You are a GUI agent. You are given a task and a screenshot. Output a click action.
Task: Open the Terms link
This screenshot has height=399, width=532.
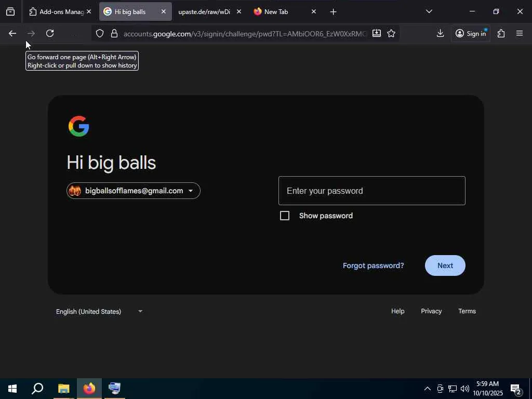[467, 311]
